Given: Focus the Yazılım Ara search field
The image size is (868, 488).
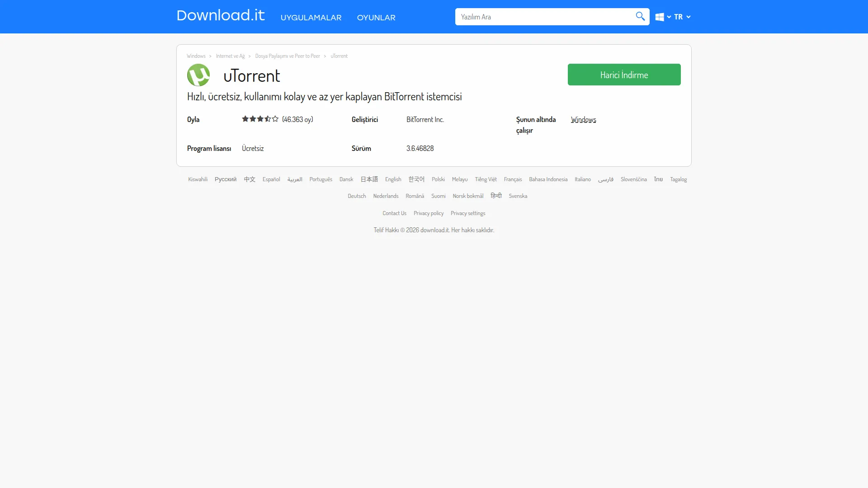Looking at the screenshot, I should (x=545, y=17).
